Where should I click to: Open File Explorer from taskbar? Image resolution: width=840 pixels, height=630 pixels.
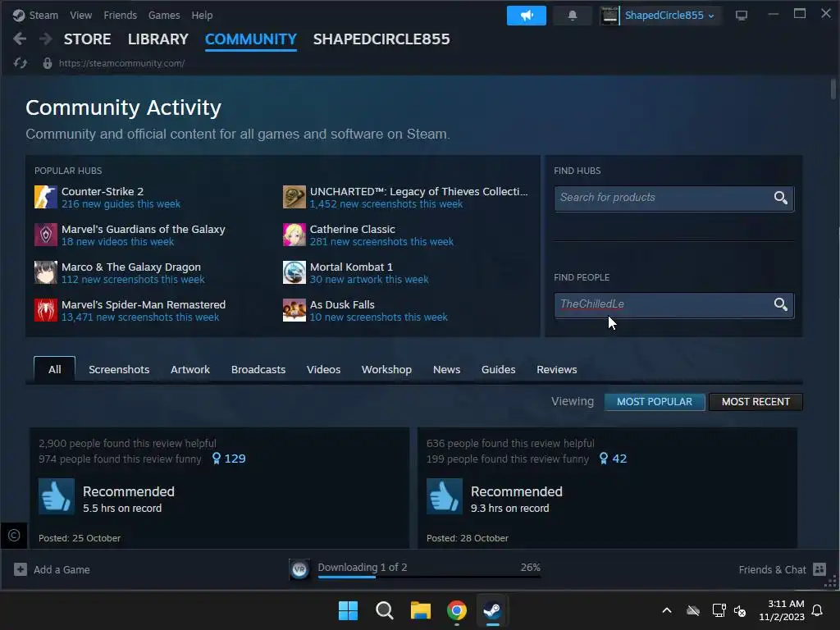coord(421,610)
